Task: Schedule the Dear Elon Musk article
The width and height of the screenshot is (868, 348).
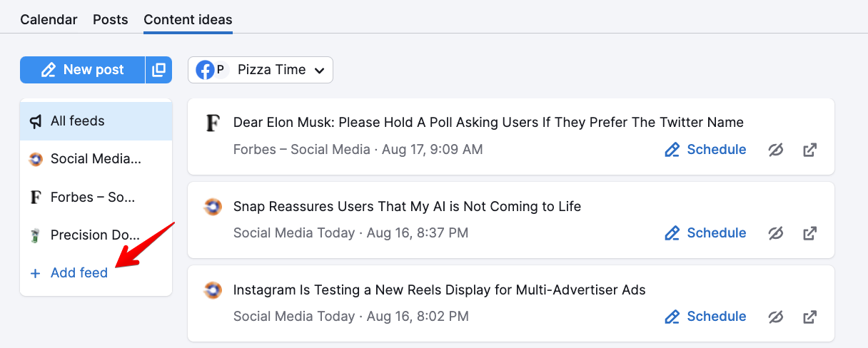Action: tap(705, 150)
